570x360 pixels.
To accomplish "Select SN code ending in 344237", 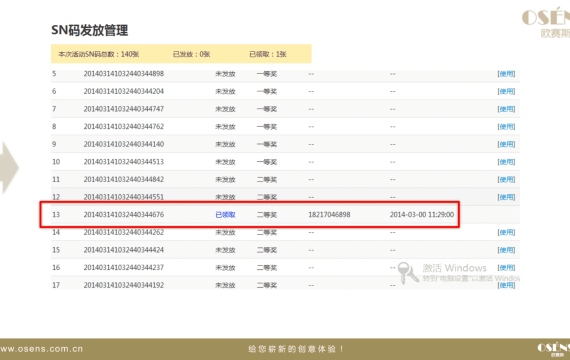I will 124,268.
